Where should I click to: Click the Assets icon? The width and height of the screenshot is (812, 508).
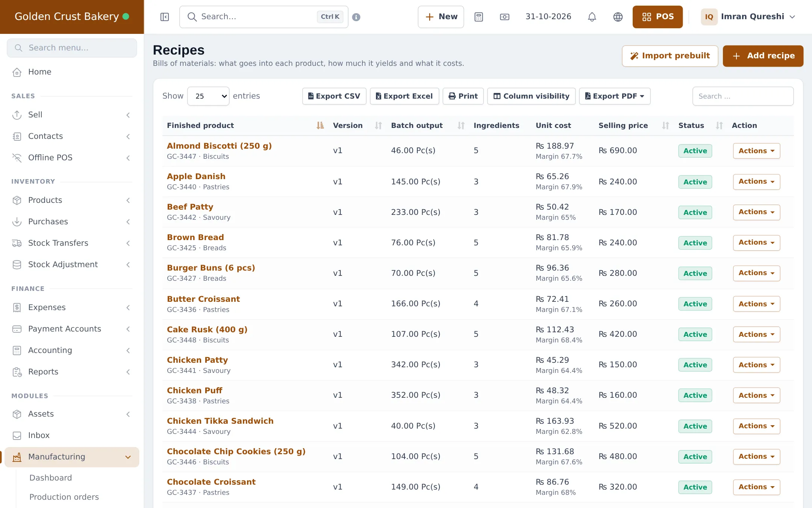[x=17, y=414]
